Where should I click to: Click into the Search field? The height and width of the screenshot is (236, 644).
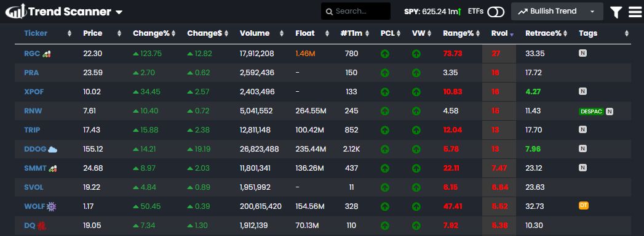(x=356, y=11)
